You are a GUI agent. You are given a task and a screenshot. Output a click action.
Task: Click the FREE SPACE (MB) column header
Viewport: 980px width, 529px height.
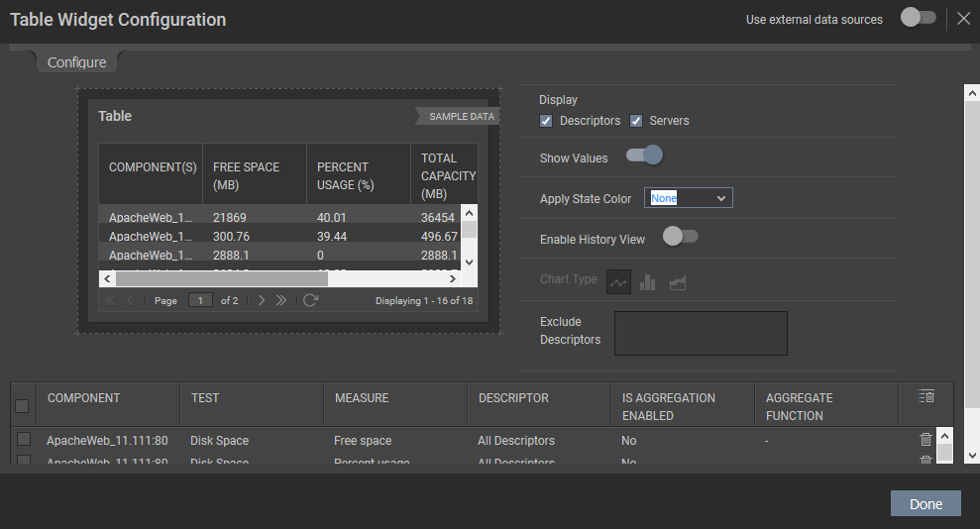[255, 173]
